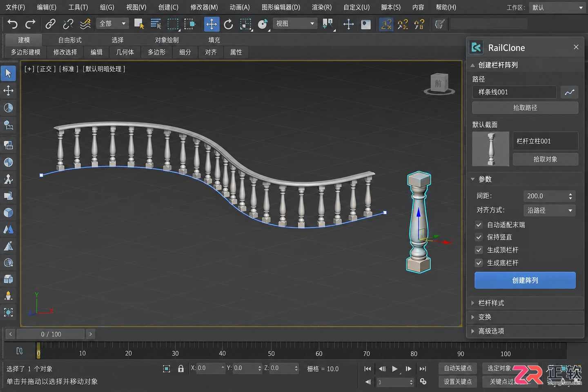Screen dimensions: 588x392
Task: Step to the next frame
Action: click(x=408, y=369)
